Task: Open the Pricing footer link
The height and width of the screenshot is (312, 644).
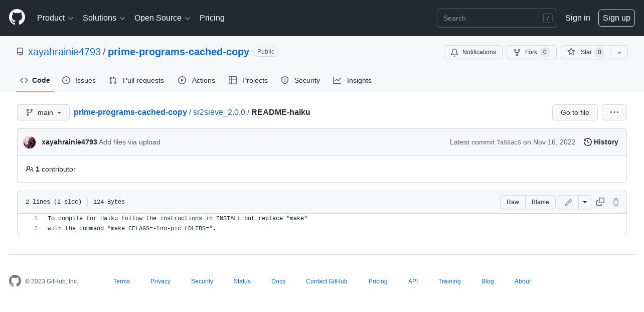Action: pos(378,281)
